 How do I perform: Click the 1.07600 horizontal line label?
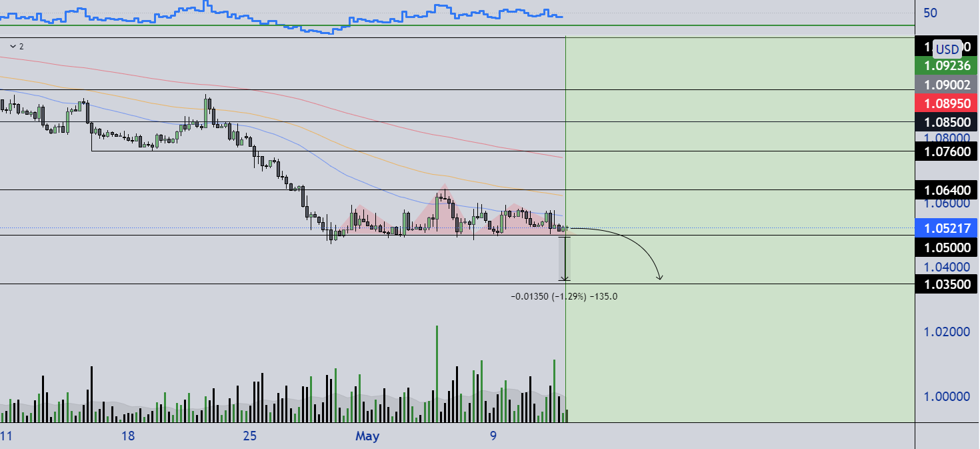coord(947,151)
